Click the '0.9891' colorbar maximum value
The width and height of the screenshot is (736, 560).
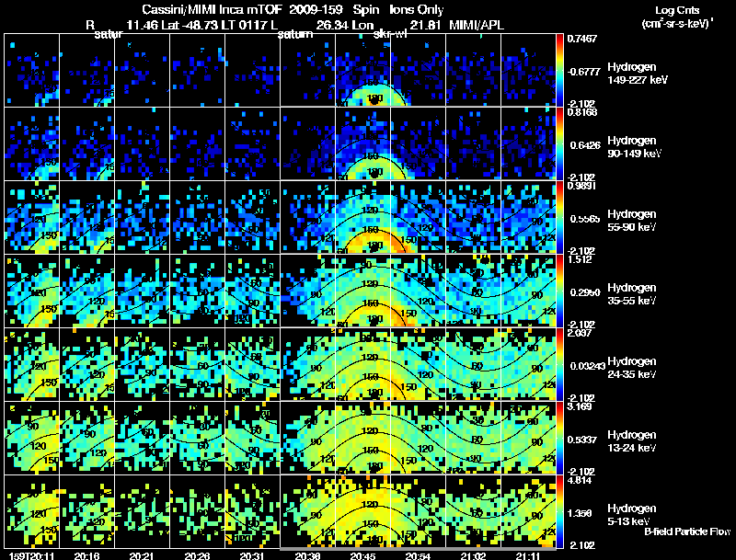click(582, 186)
